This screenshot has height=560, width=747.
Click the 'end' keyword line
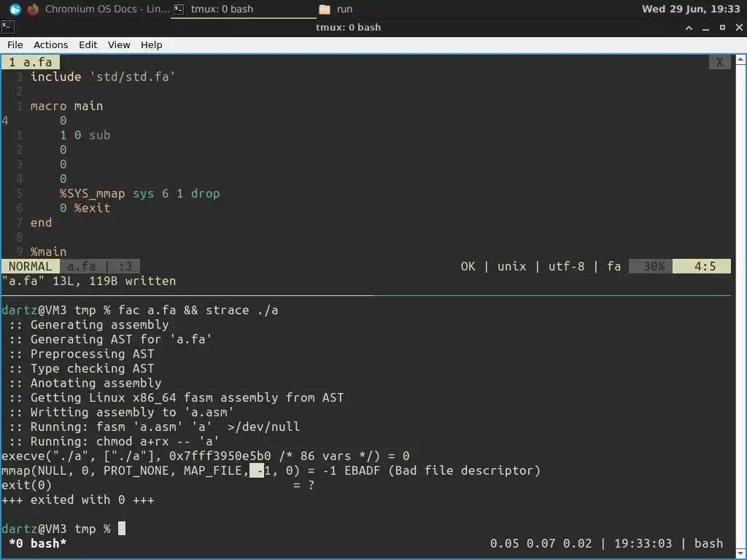pos(41,222)
